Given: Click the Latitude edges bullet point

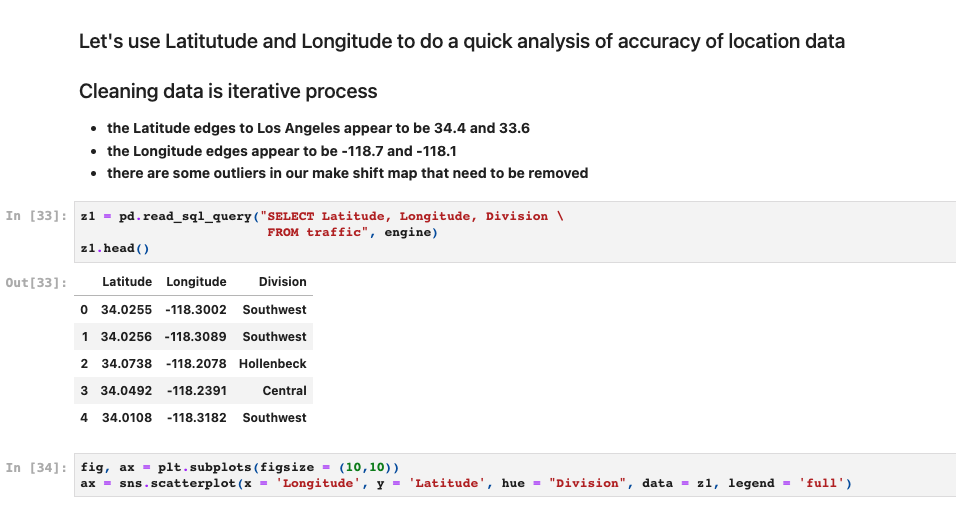Looking at the screenshot, I should (x=318, y=128).
